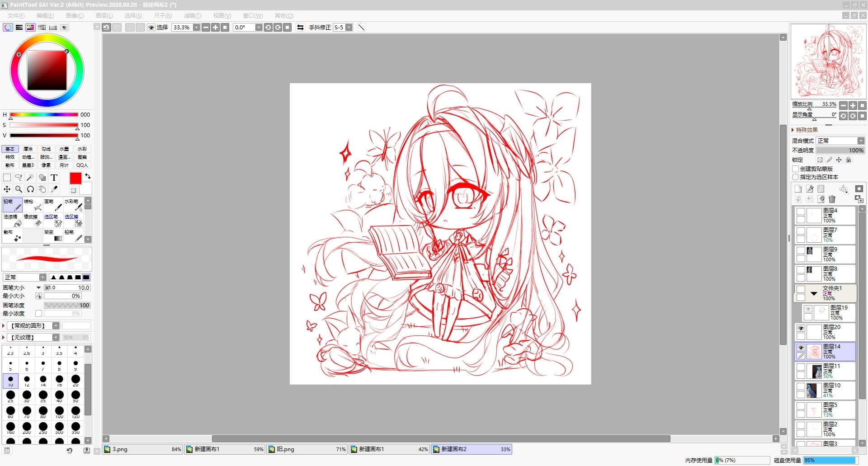The image size is (868, 466).
Task: Open the 混合模式 blend mode dropdown
Action: click(x=841, y=141)
